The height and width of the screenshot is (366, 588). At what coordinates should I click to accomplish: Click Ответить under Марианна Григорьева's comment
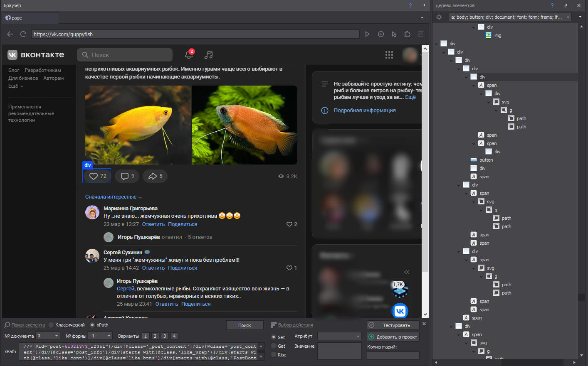click(x=153, y=224)
